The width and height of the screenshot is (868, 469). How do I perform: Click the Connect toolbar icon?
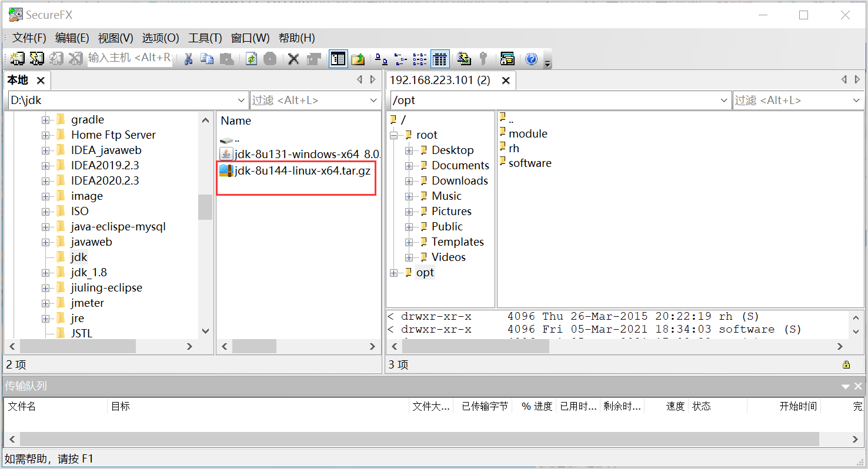click(x=17, y=59)
